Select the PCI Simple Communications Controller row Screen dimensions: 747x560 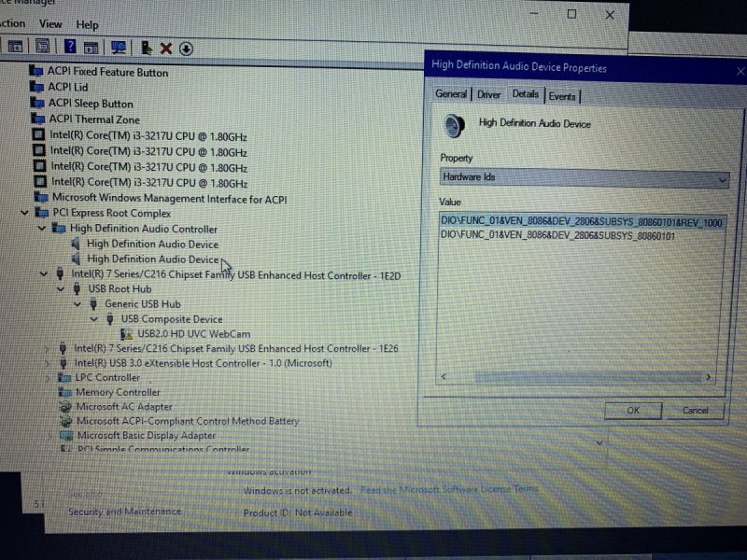(x=162, y=449)
